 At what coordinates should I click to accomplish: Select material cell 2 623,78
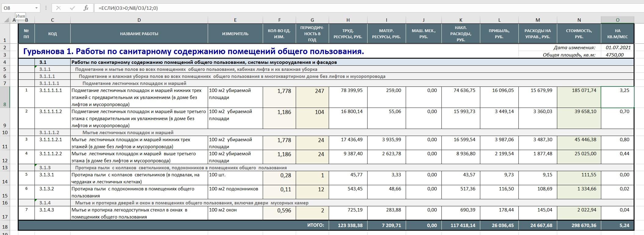point(386,157)
